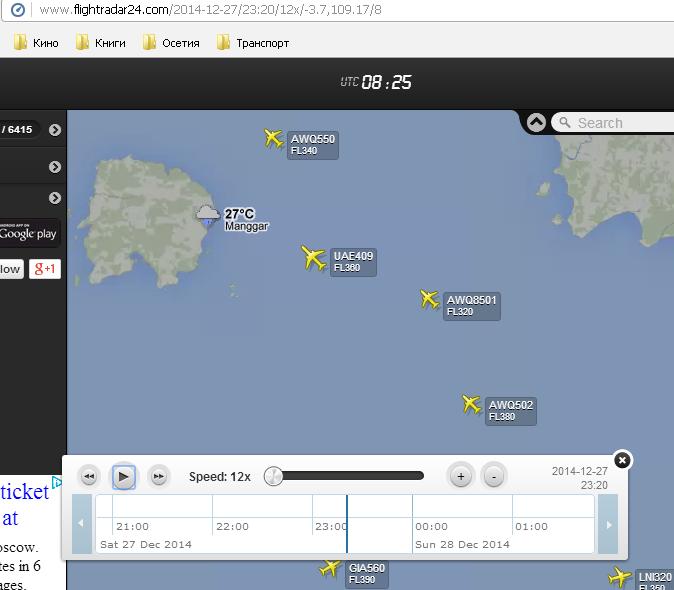Expand the second sidebar arrow row
Viewport: 674px width, 590px height.
tap(55, 167)
